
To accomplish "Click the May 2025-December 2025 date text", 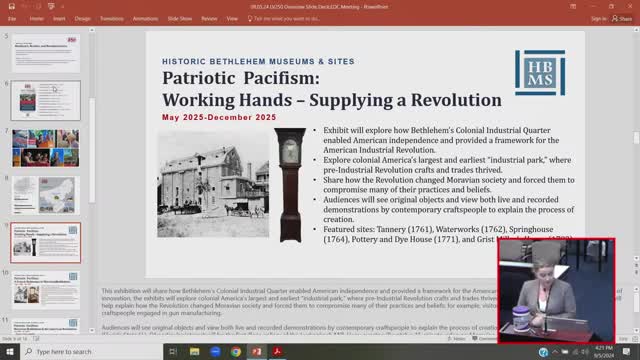I will (219, 118).
